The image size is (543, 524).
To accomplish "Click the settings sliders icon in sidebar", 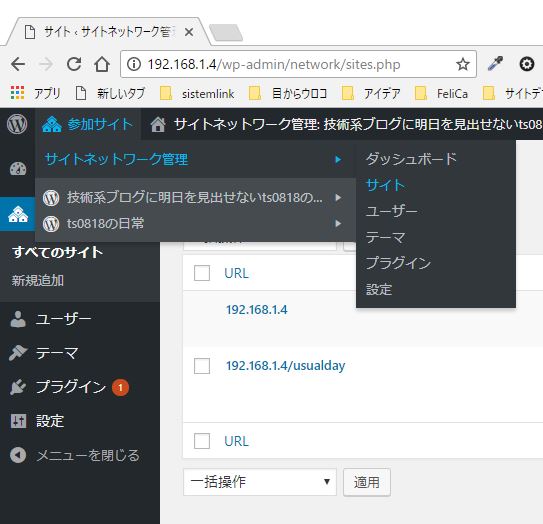I will point(18,421).
